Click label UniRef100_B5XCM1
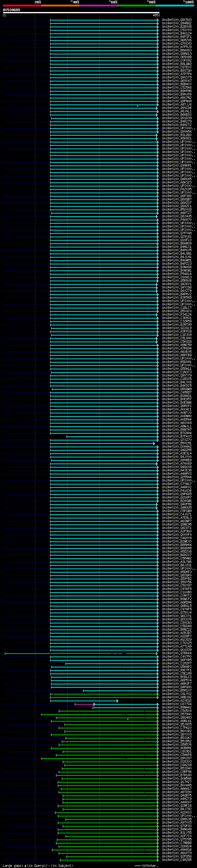Screen dimensions: 197x868 (177, 443)
